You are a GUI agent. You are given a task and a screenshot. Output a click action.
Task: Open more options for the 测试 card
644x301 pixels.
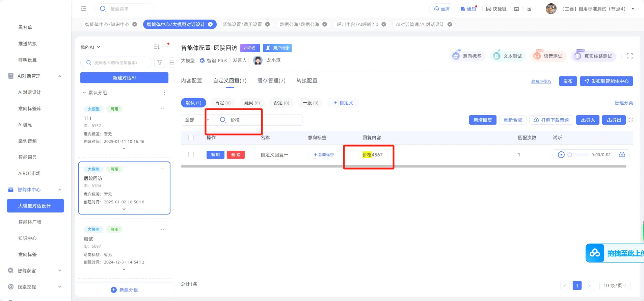point(162,229)
